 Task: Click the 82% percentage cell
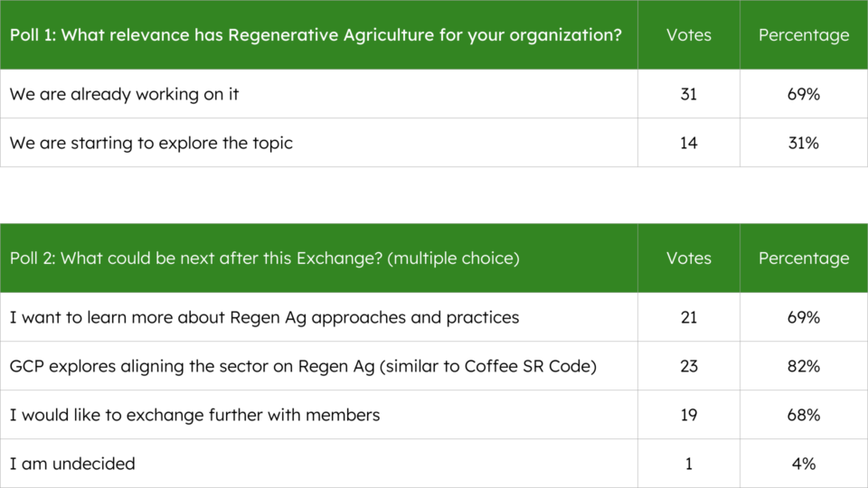[804, 366]
